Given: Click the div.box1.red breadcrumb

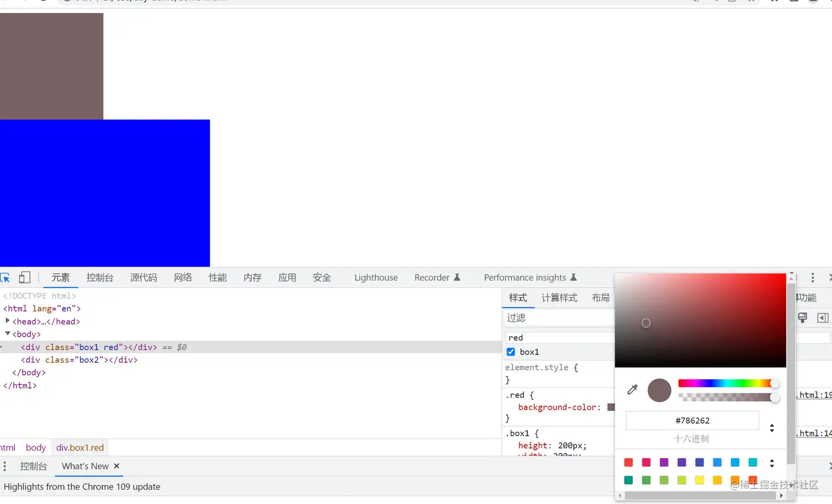Looking at the screenshot, I should click(x=80, y=448).
